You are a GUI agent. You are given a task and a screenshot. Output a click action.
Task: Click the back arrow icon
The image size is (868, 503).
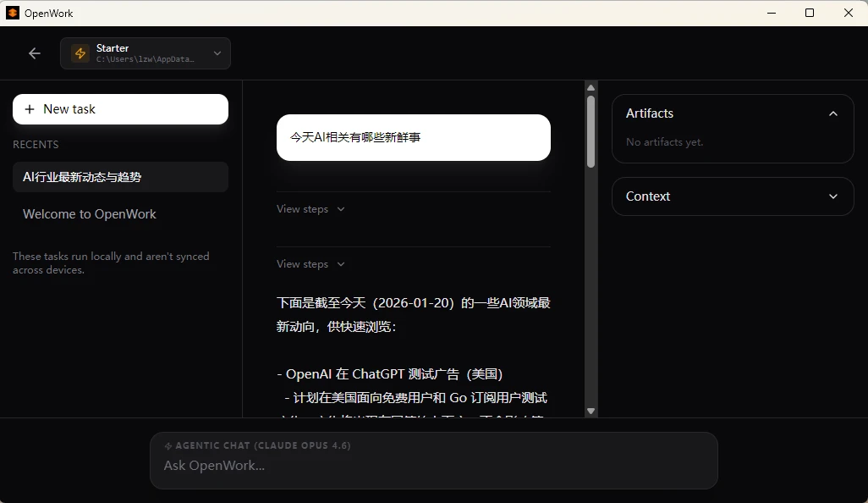coord(35,53)
